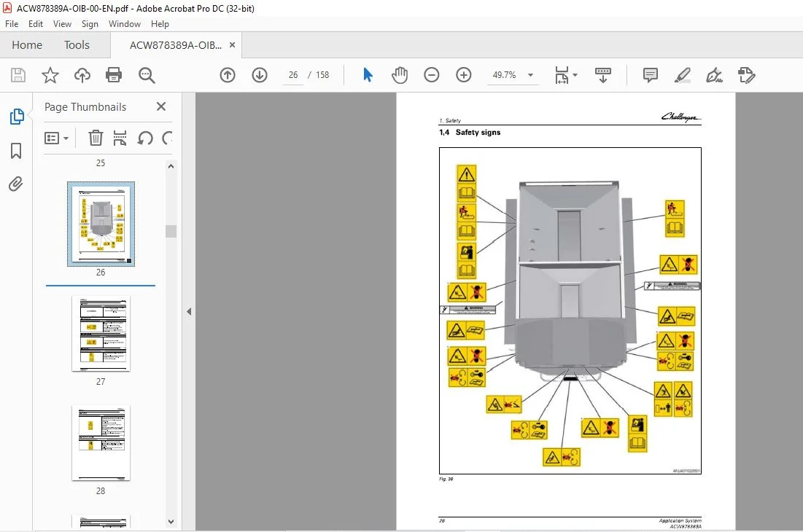Click the 'Fig. 30' caption
The image size is (803, 532).
[446, 480]
